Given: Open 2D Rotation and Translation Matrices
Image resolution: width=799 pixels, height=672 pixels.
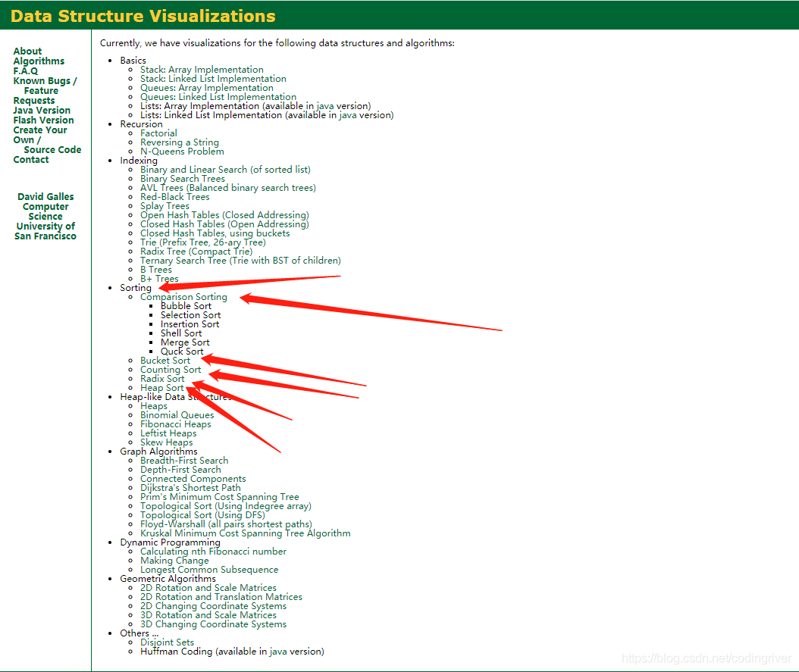Looking at the screenshot, I should pyautogui.click(x=221, y=597).
